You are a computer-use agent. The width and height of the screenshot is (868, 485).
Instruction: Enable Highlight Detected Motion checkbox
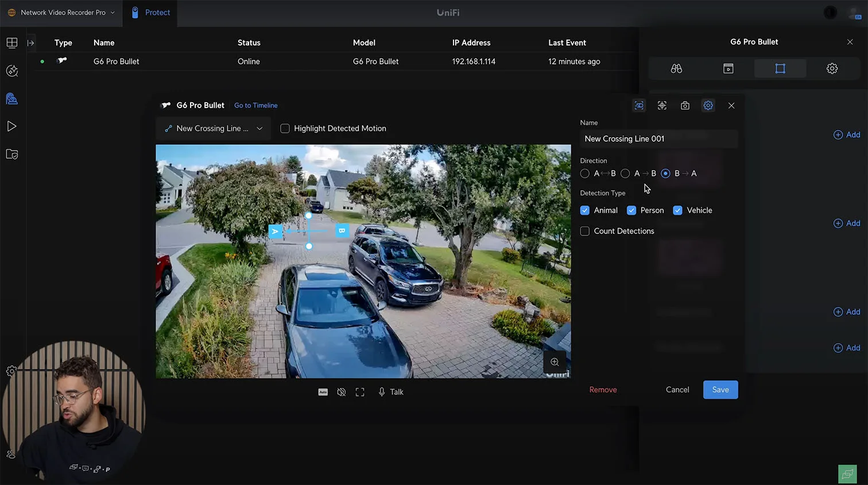pos(285,128)
